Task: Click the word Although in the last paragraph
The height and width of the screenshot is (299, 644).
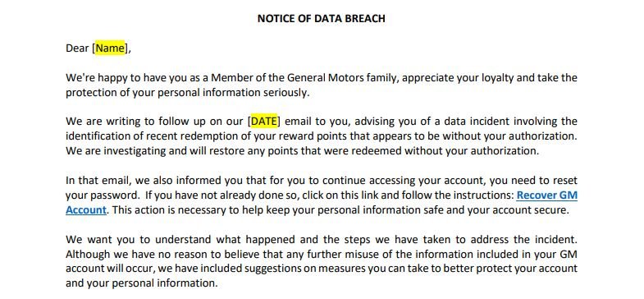Action: point(88,255)
